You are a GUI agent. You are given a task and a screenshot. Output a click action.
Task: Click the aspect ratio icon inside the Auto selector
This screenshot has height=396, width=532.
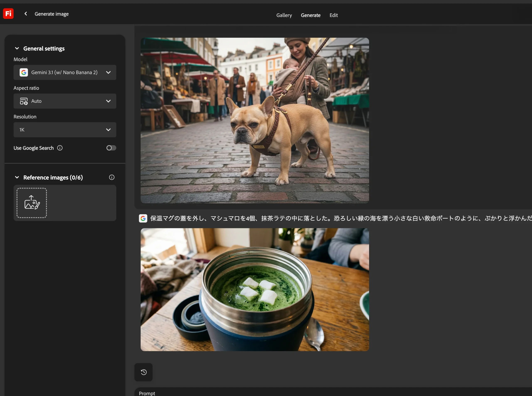(24, 101)
